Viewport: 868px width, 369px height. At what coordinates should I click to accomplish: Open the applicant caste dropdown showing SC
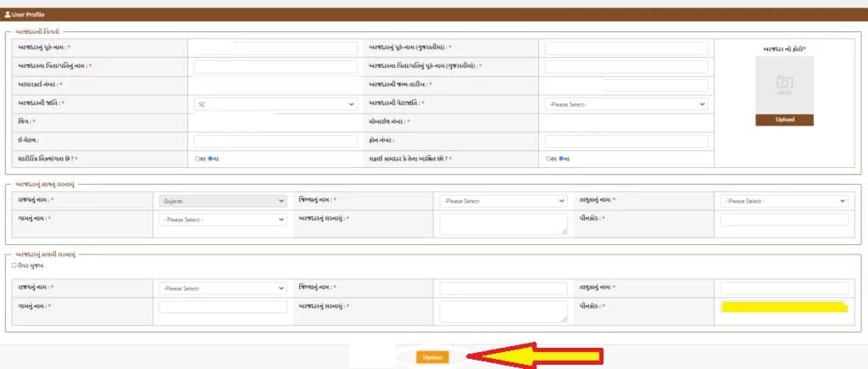point(275,104)
